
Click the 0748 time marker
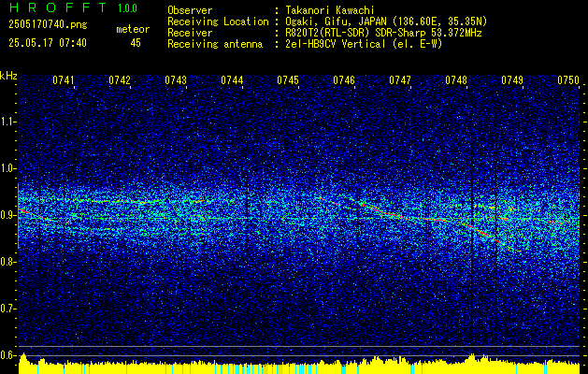point(456,80)
